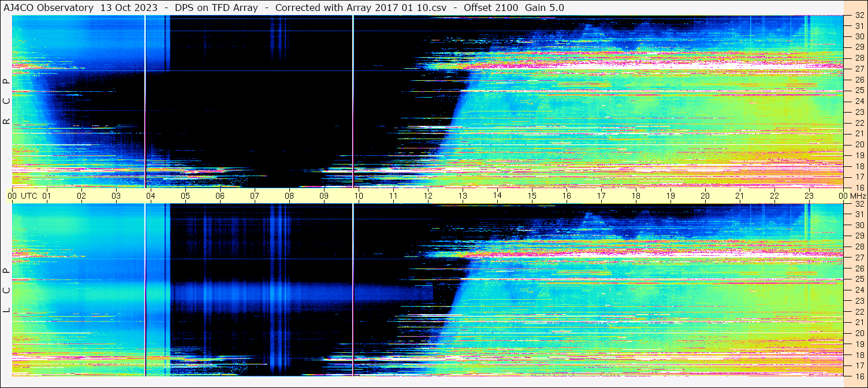Screen dimensions: 868x388
Task: Click the RCP label beside upper spectrogram
Action: coord(6,102)
